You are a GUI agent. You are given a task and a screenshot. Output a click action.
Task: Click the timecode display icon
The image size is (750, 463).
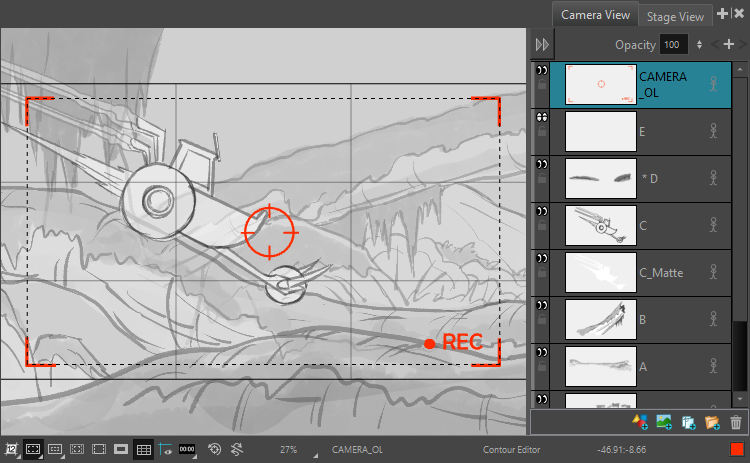[187, 450]
